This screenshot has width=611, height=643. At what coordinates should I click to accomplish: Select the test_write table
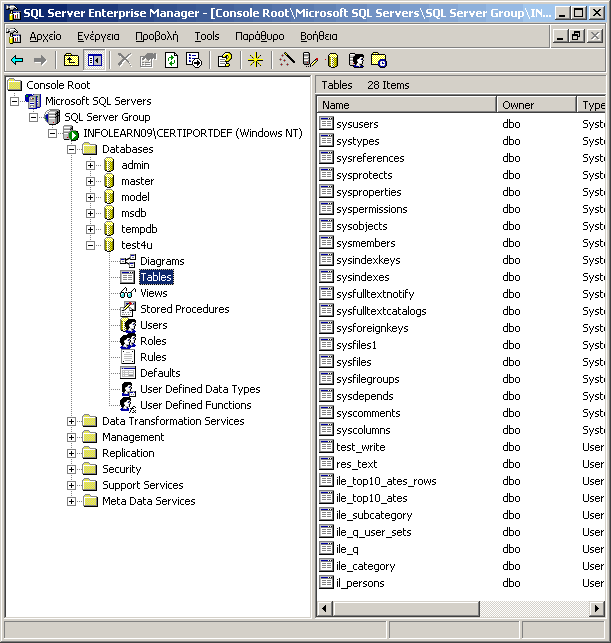click(x=360, y=447)
